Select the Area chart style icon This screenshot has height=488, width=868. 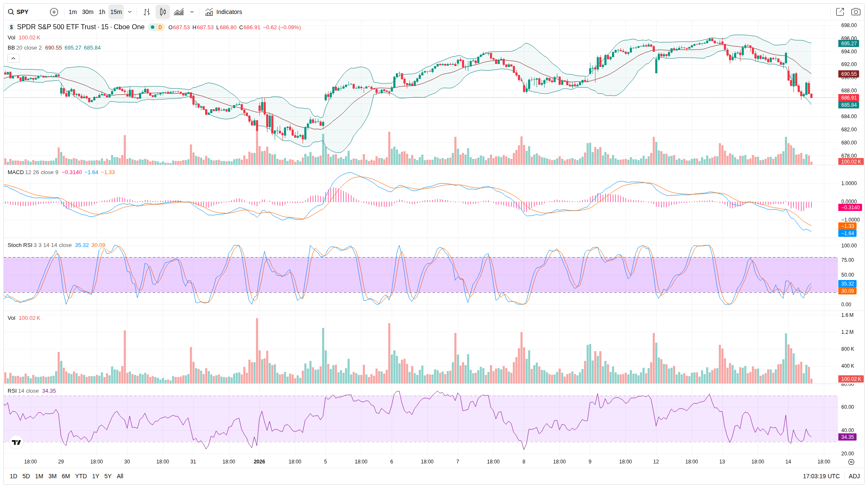[x=179, y=12]
